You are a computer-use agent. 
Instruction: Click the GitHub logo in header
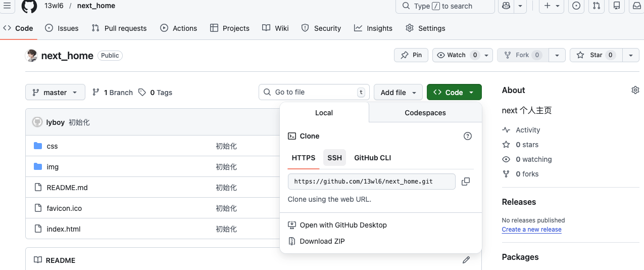[29, 6]
